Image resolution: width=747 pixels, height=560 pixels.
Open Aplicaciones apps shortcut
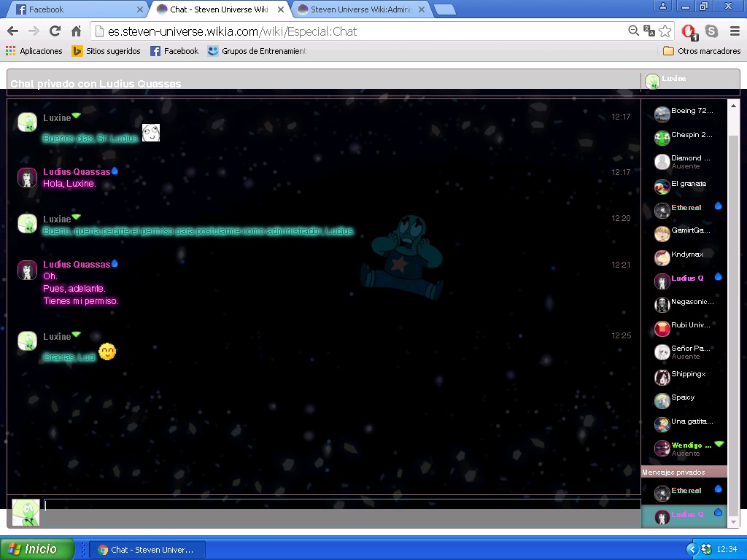pos(34,51)
